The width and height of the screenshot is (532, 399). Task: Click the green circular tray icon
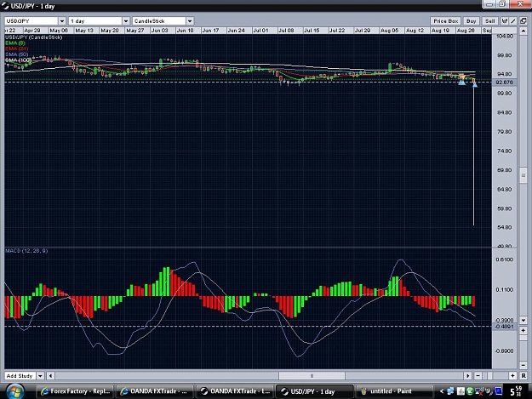[x=470, y=391]
